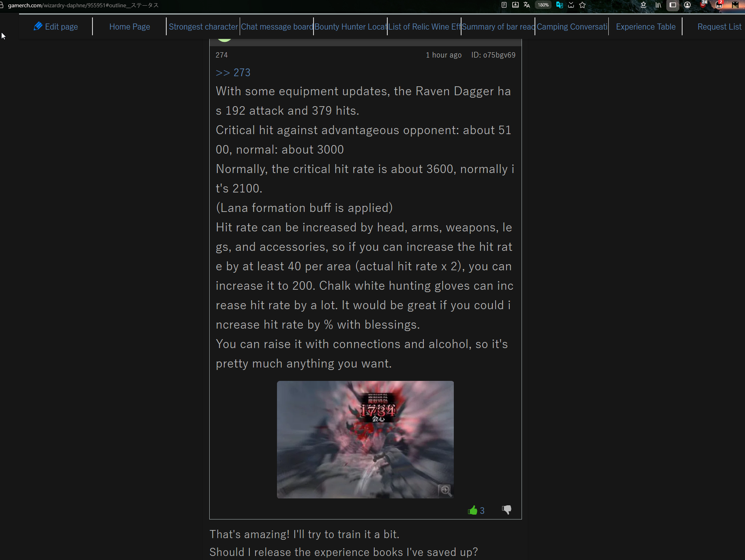Open the page translation icon

tap(527, 5)
